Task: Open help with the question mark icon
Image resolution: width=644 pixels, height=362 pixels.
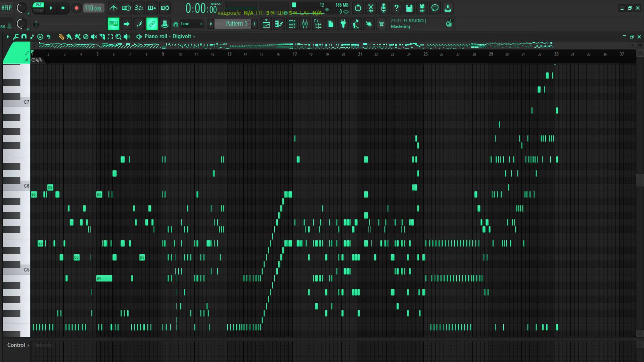Action: click(396, 8)
